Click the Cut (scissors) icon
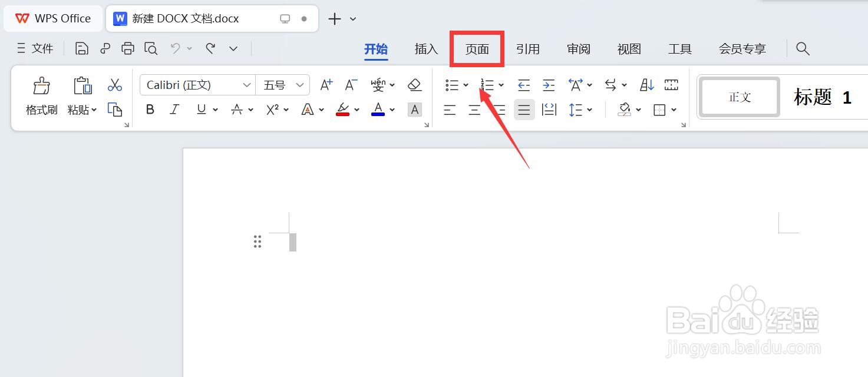 point(114,85)
